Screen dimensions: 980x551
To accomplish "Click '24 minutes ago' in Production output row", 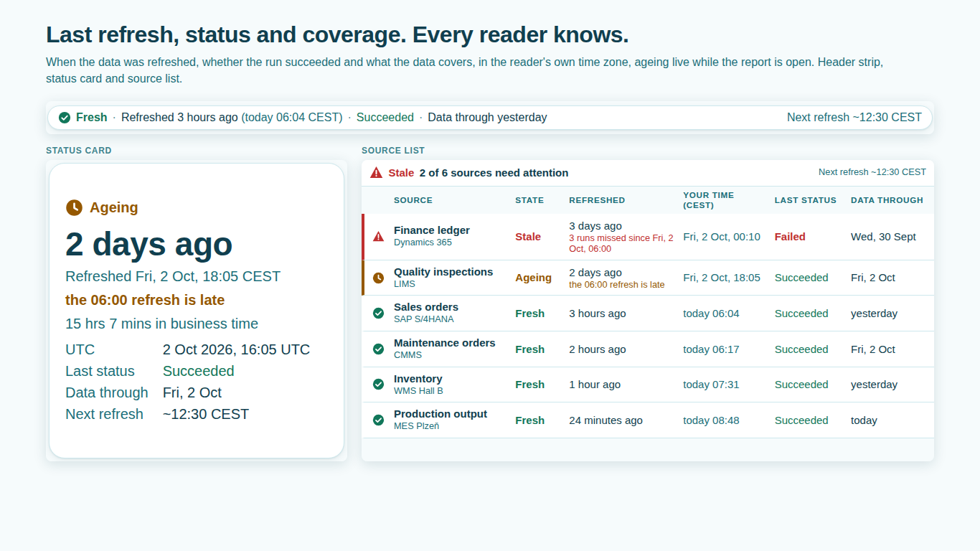I will click(x=606, y=420).
